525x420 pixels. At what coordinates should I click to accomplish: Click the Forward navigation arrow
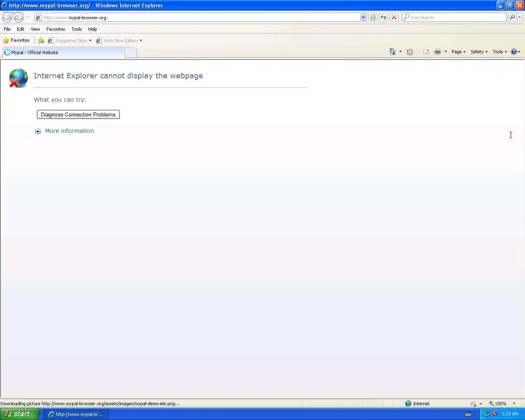(18, 17)
